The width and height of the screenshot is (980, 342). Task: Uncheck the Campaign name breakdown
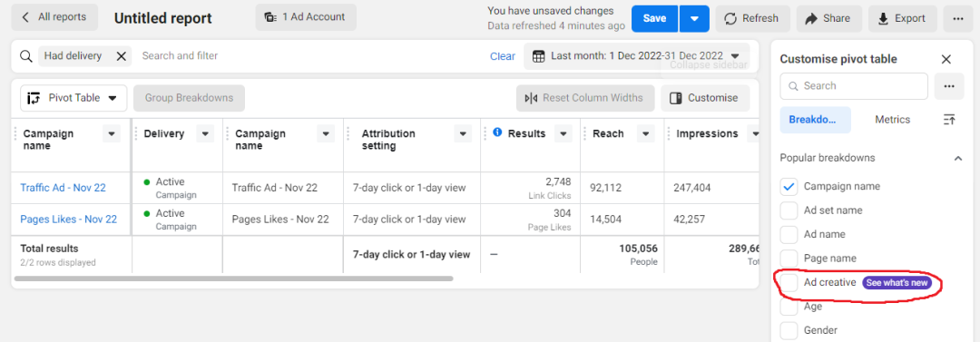click(x=789, y=186)
